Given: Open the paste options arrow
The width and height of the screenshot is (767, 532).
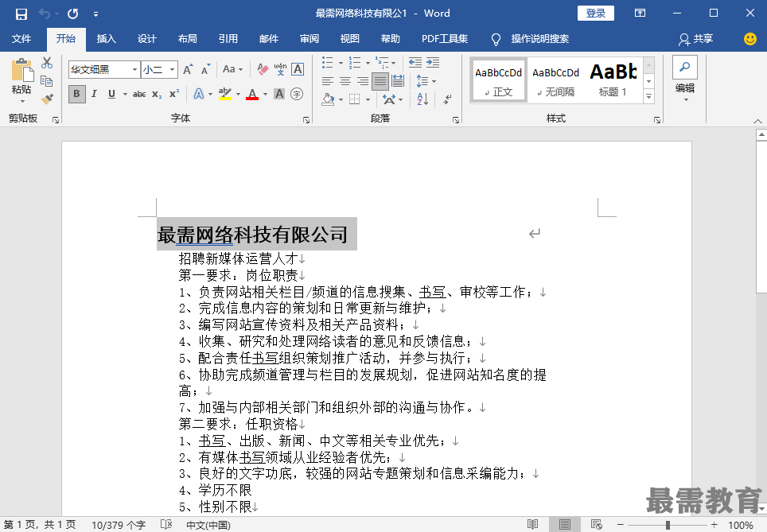Looking at the screenshot, I should coord(22,101).
